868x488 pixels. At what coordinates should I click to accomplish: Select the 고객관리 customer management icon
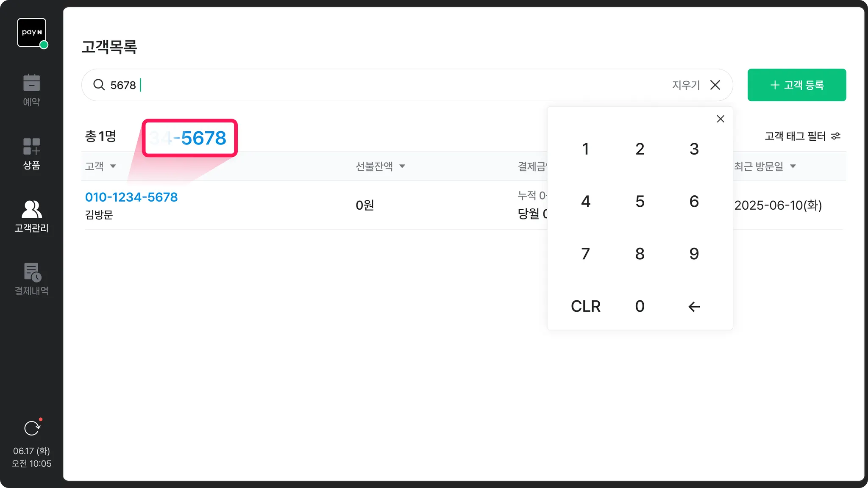point(32,209)
